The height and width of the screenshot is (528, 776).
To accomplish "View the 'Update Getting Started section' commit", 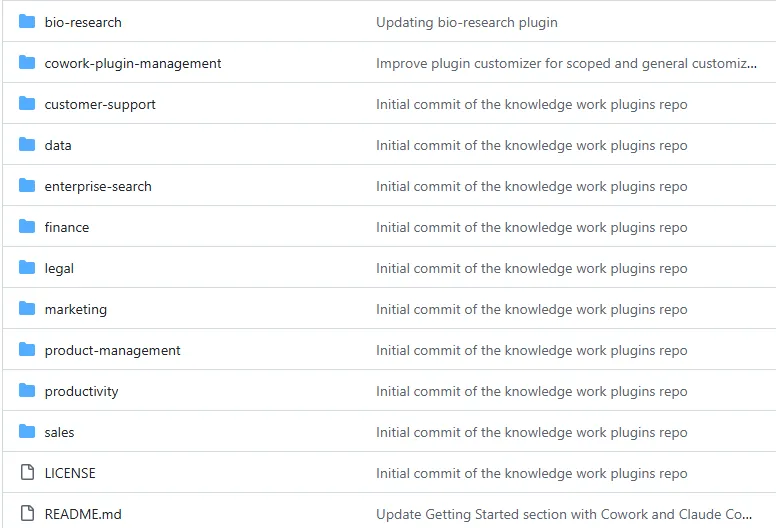I will [564, 514].
